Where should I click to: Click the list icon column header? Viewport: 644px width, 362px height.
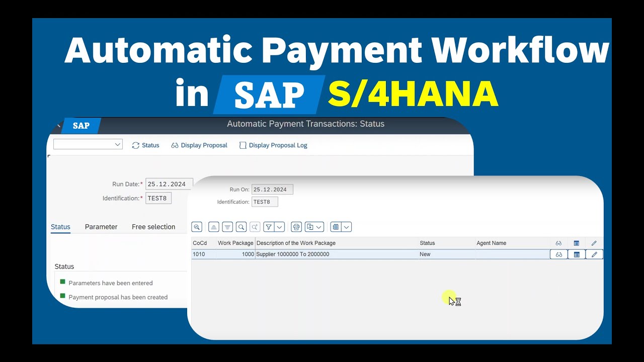click(577, 243)
